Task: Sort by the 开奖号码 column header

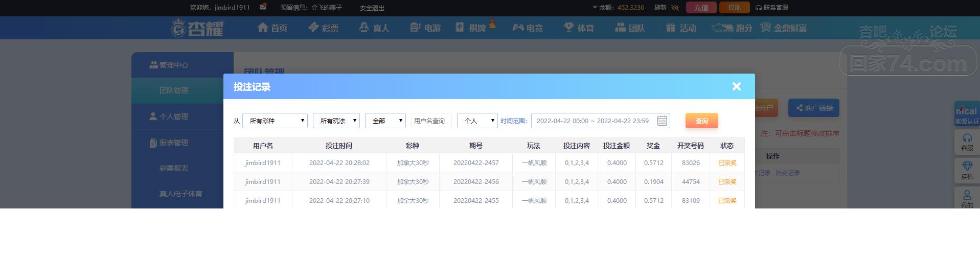Action: tap(691, 146)
